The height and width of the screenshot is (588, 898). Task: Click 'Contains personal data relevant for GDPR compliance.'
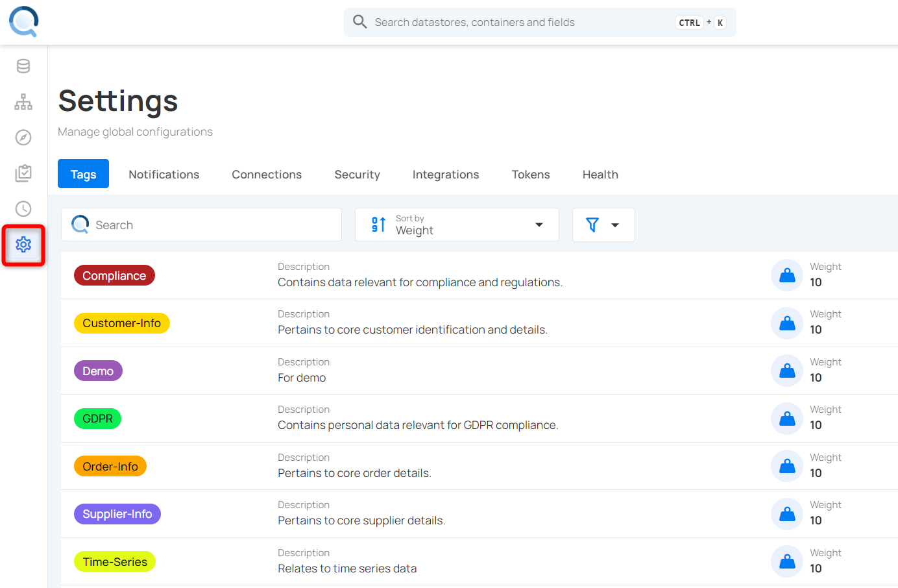[418, 425]
